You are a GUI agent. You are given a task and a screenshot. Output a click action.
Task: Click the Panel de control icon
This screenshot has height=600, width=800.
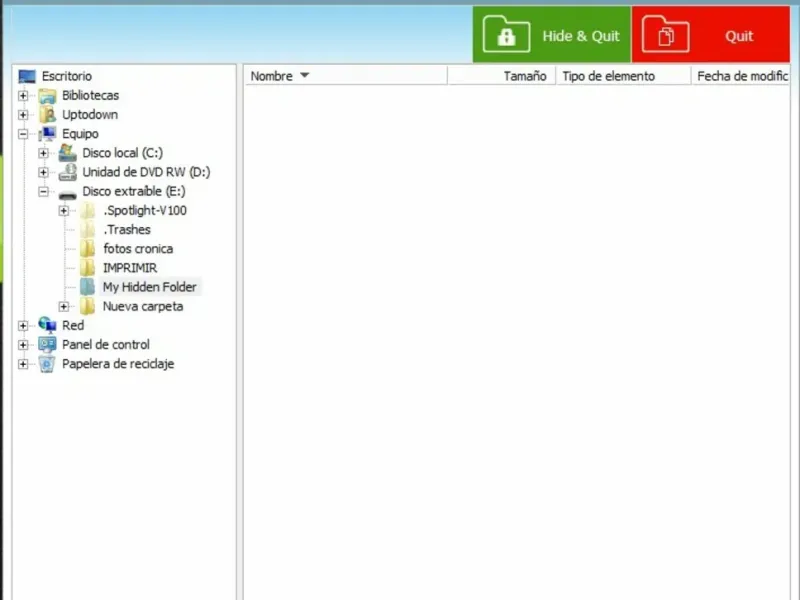pyautogui.click(x=47, y=344)
